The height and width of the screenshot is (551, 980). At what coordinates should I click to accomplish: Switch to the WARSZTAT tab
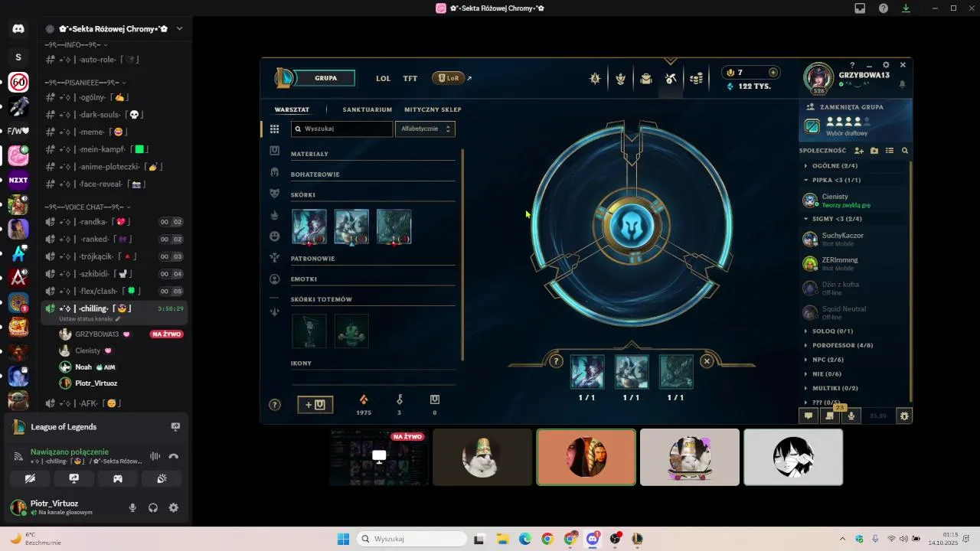[x=292, y=109]
